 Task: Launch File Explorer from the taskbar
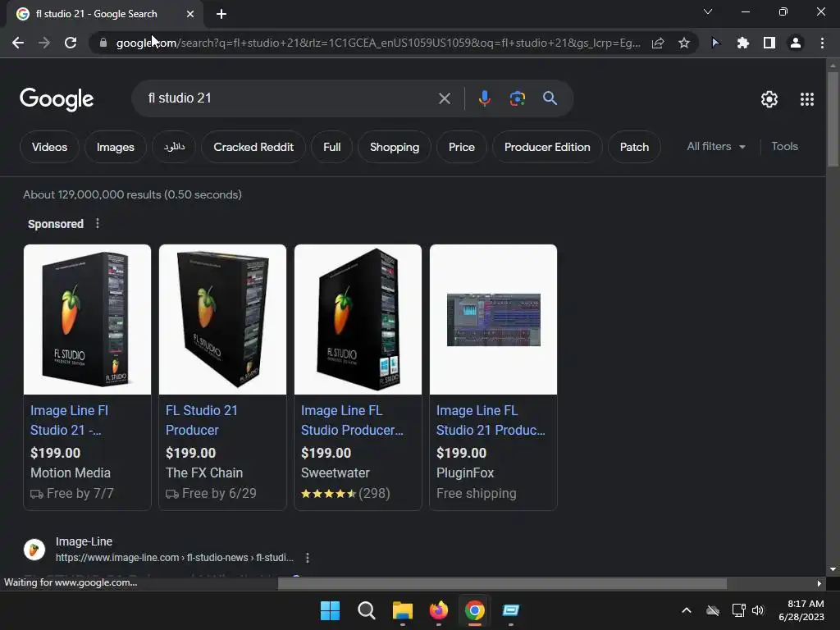click(402, 610)
